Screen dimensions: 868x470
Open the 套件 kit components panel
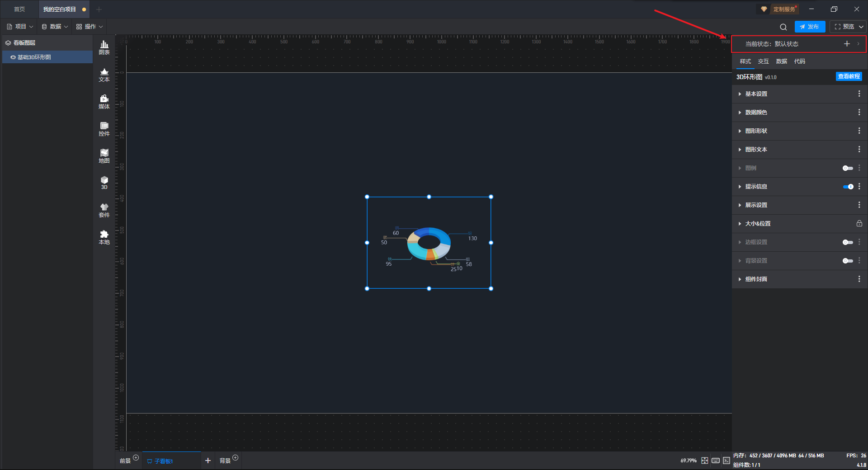[x=104, y=210]
